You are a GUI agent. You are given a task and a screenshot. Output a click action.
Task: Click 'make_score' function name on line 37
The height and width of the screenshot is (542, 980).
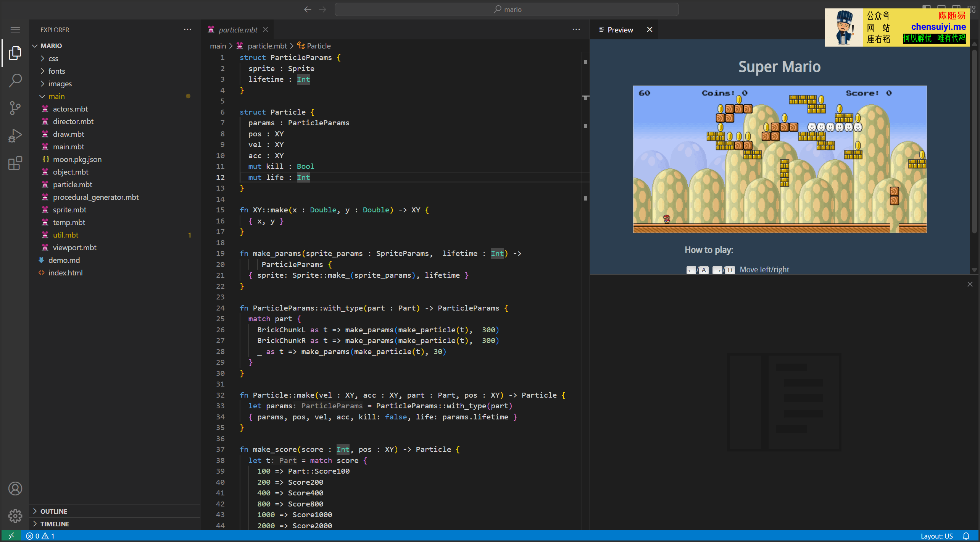click(x=275, y=450)
